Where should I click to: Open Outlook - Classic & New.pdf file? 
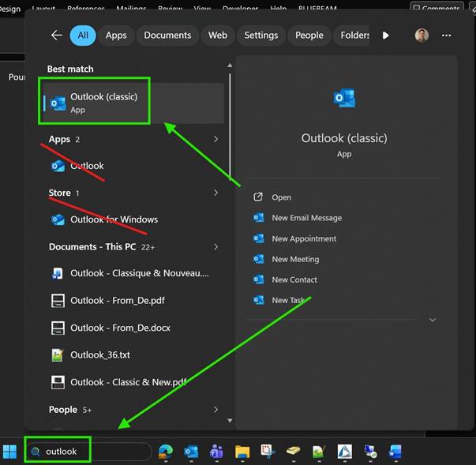pyautogui.click(x=118, y=382)
